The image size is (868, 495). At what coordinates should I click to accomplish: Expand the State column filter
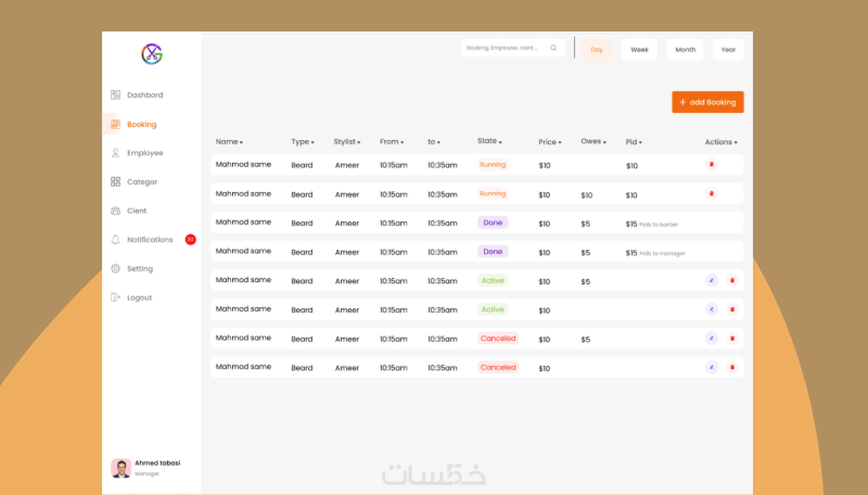click(500, 142)
